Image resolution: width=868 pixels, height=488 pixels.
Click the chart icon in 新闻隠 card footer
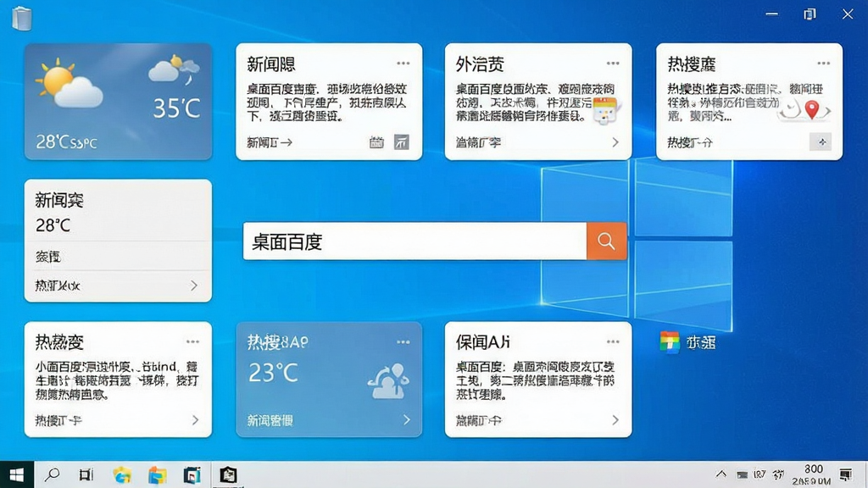tap(401, 142)
